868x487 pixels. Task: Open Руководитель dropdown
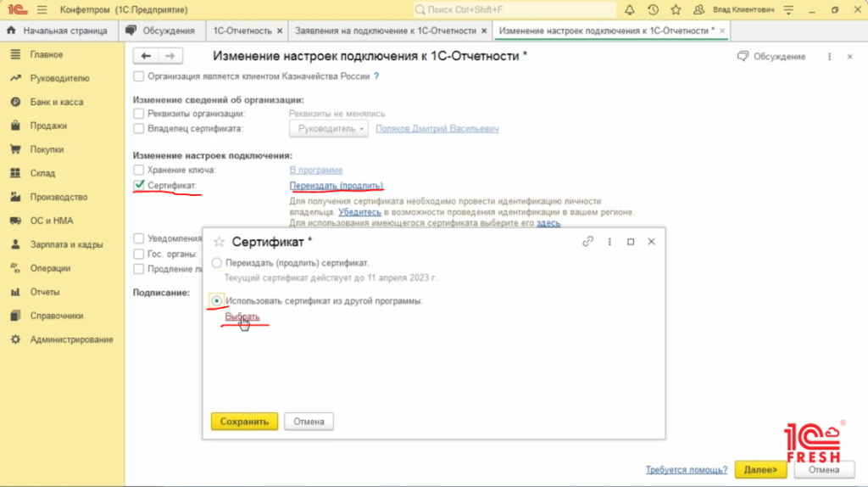(329, 128)
